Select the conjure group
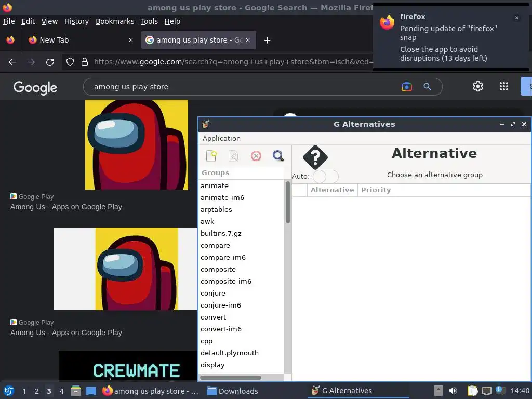The height and width of the screenshot is (399, 532). pyautogui.click(x=212, y=293)
